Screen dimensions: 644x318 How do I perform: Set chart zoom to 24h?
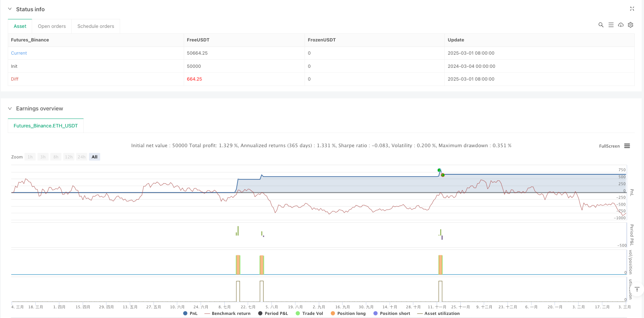coord(82,157)
